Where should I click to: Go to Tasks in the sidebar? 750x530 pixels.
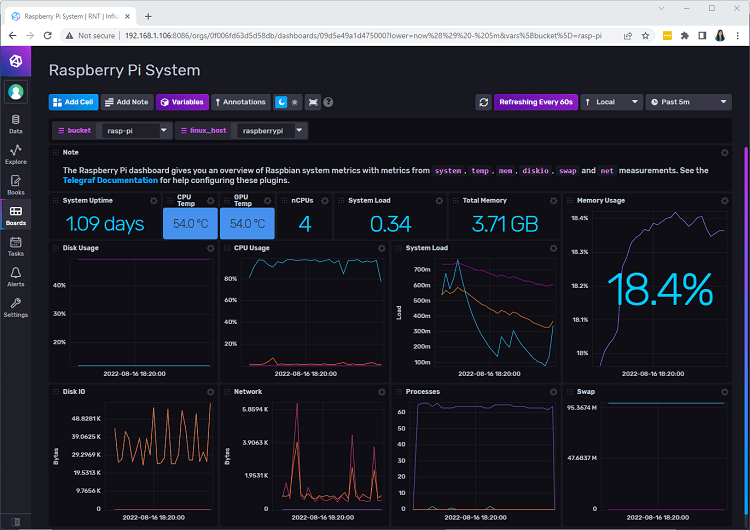15,246
